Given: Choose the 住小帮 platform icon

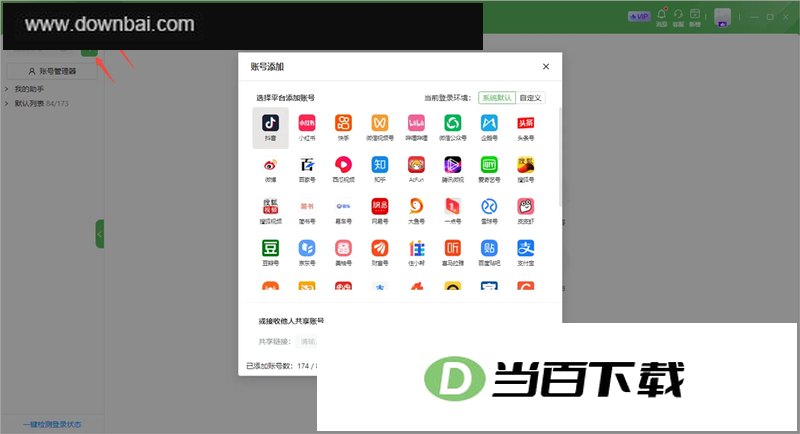Looking at the screenshot, I should pos(416,248).
